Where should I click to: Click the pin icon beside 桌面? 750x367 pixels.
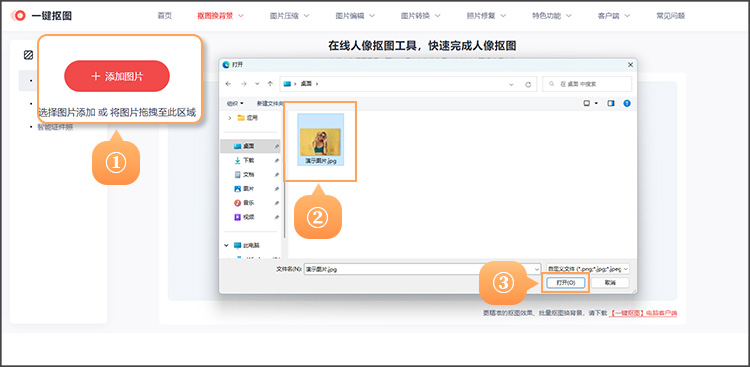pyautogui.click(x=276, y=146)
